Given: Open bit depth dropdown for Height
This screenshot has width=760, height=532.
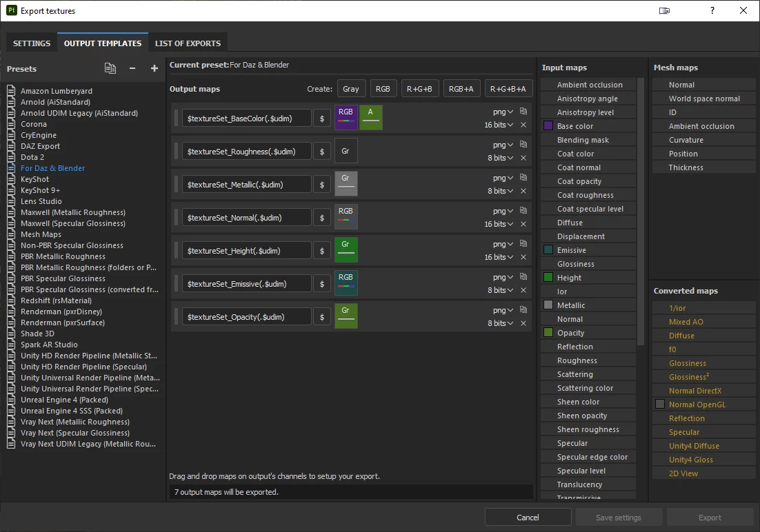Looking at the screenshot, I should click(x=499, y=257).
